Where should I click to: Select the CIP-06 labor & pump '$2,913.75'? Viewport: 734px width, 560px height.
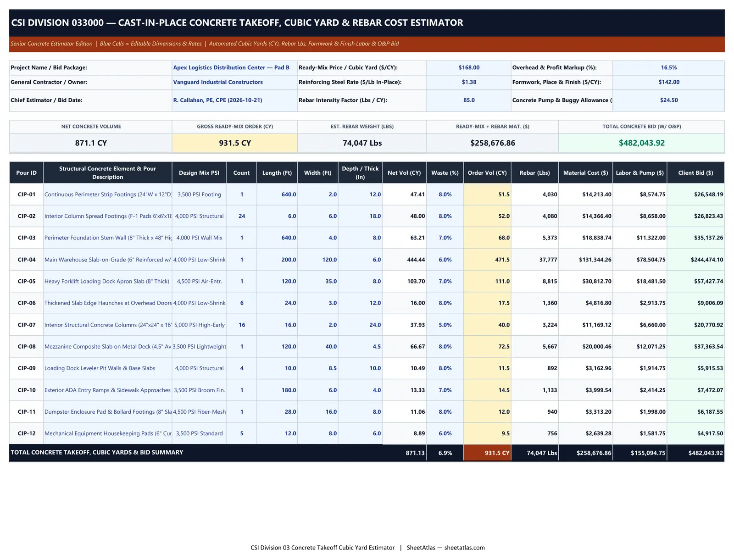click(x=639, y=303)
